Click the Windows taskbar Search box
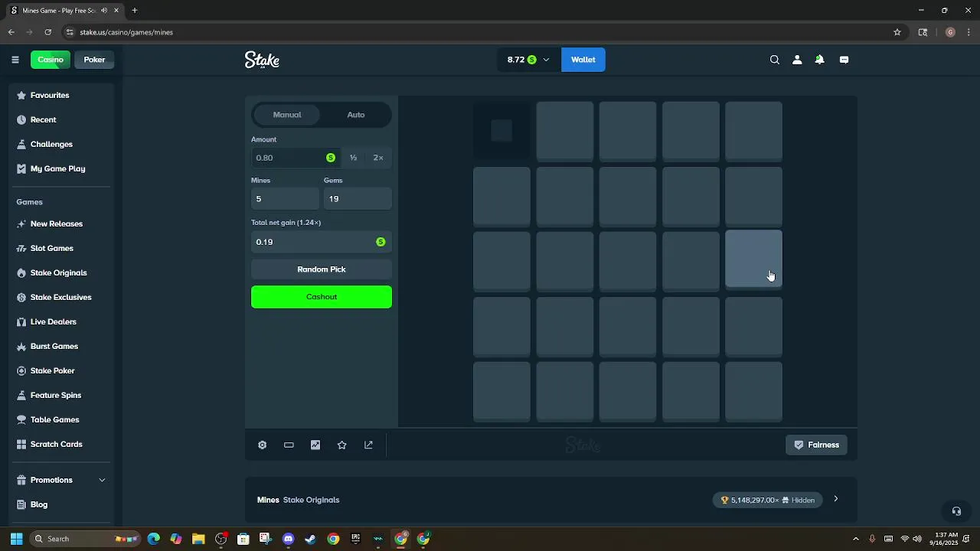980x551 pixels. coord(84,539)
